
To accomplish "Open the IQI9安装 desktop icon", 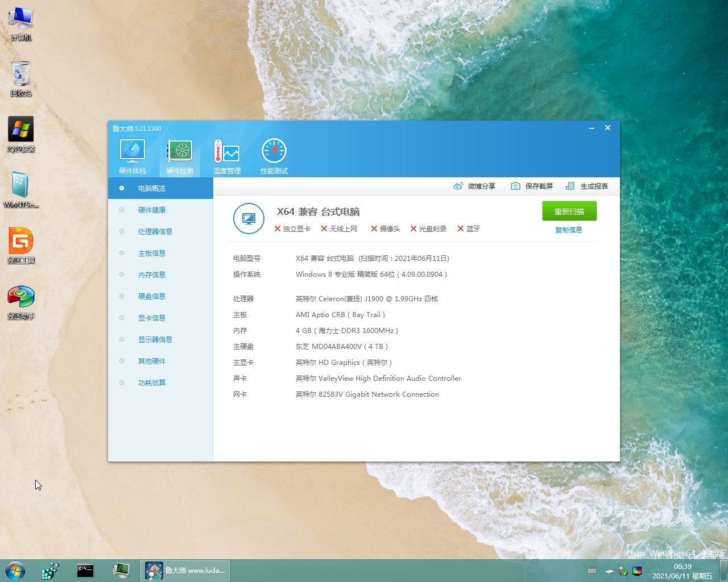I will 21,135.
